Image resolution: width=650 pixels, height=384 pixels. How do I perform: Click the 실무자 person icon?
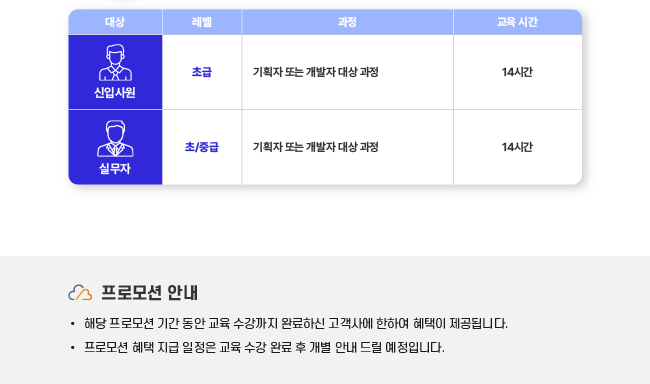(115, 139)
